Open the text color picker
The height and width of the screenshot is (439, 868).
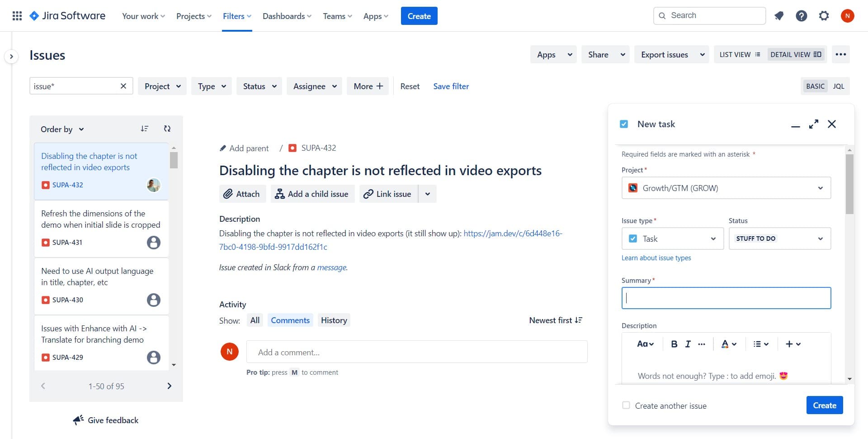pos(728,344)
